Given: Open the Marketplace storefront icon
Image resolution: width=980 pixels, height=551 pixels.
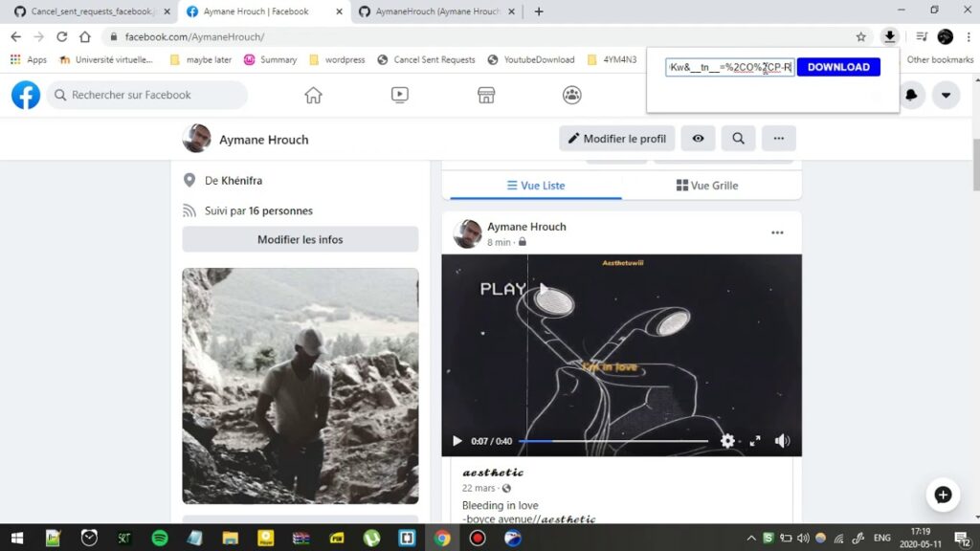Looking at the screenshot, I should [x=486, y=95].
